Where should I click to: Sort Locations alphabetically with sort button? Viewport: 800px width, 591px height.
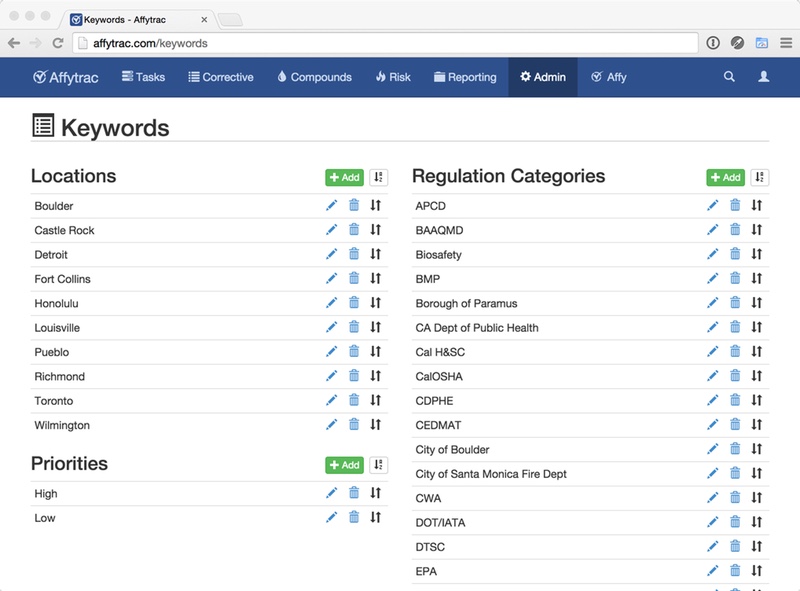tap(378, 177)
